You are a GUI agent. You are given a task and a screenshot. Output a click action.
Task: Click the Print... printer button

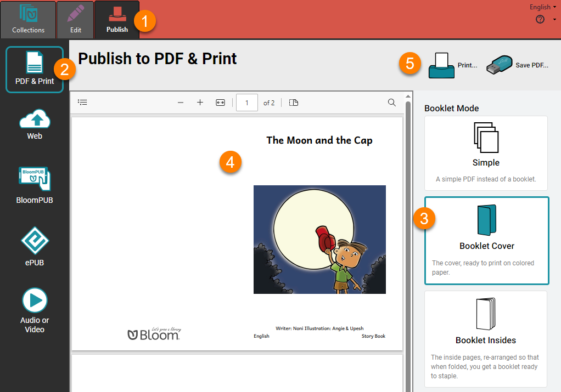[x=453, y=65]
